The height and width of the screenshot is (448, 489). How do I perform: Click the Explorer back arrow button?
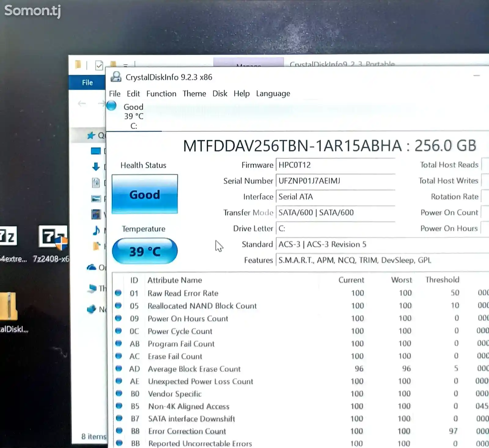(82, 104)
